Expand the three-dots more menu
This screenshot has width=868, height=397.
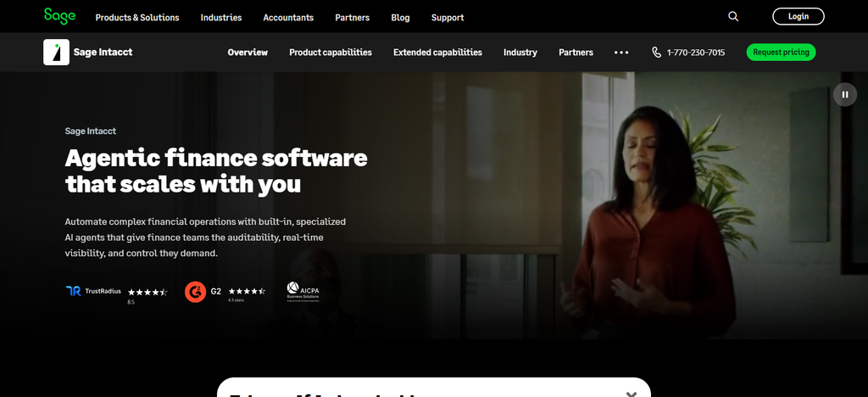(x=621, y=53)
